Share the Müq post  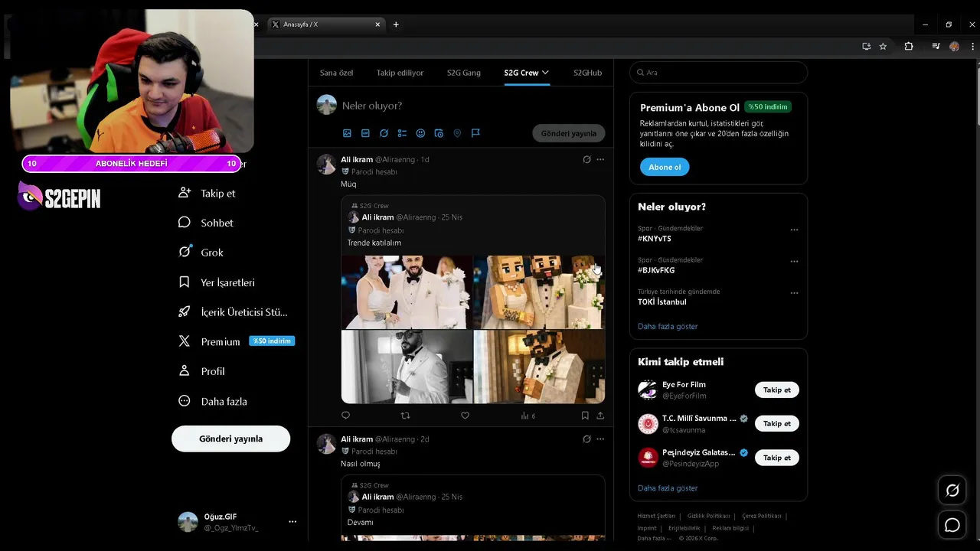point(600,416)
